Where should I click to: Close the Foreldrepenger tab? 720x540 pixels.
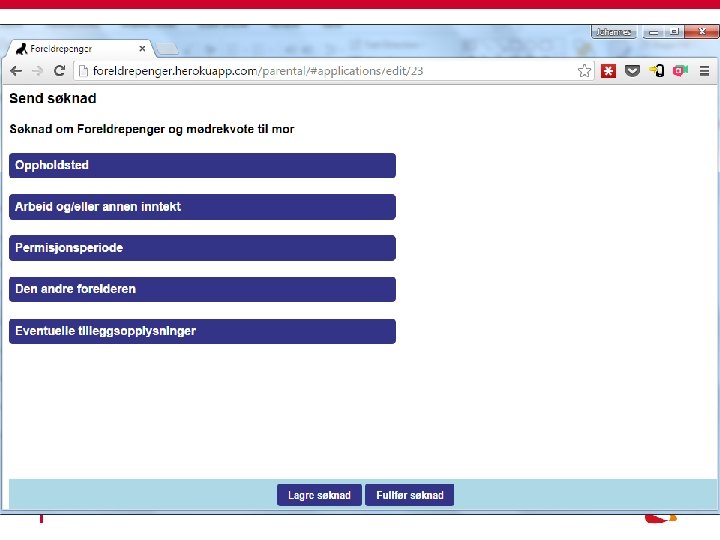pyautogui.click(x=142, y=48)
